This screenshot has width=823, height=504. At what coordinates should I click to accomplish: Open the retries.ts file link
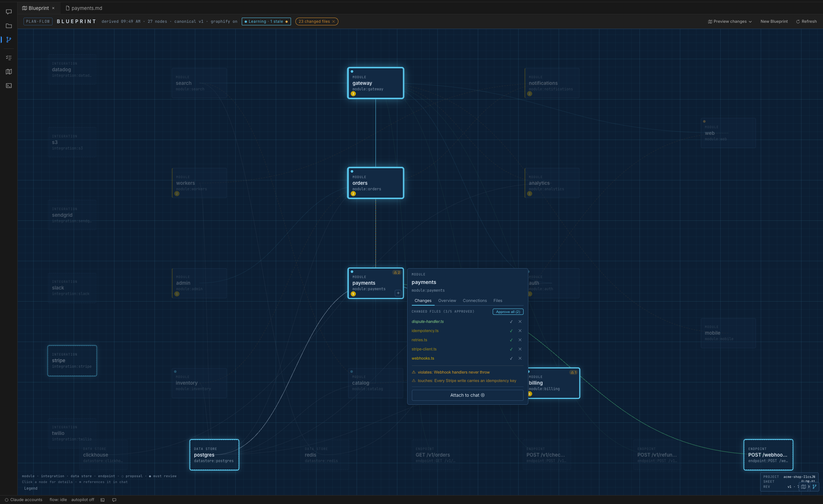pyautogui.click(x=419, y=340)
